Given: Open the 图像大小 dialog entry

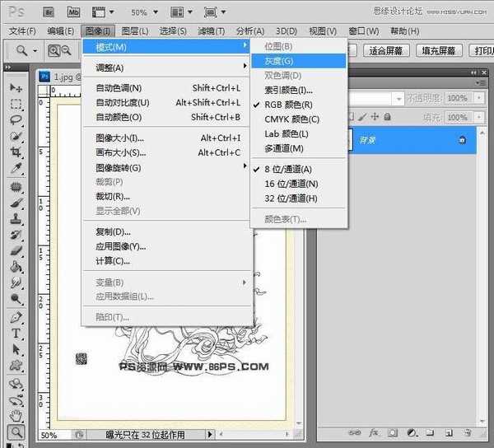Looking at the screenshot, I should click(119, 138).
